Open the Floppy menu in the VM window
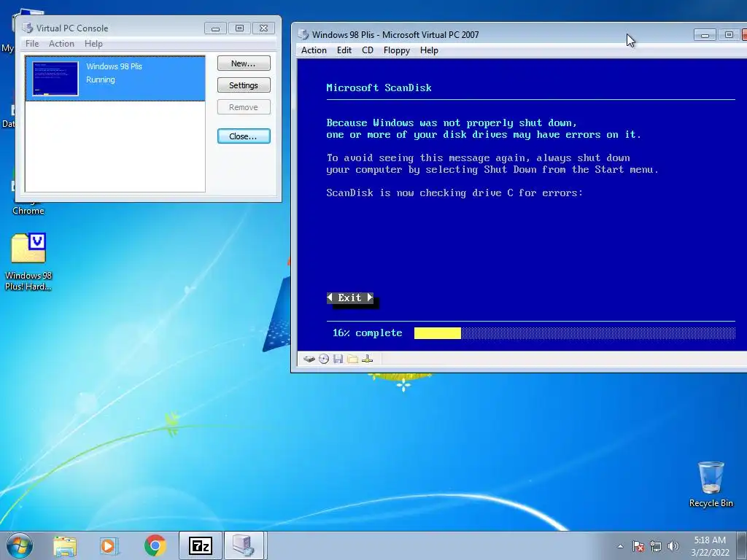Viewport: 747px width, 560px height. coord(396,50)
